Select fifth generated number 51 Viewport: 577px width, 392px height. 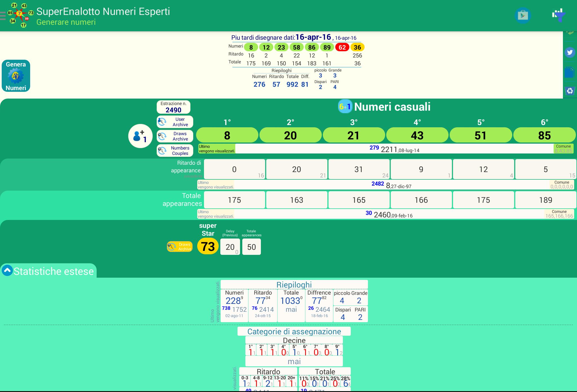(x=481, y=135)
